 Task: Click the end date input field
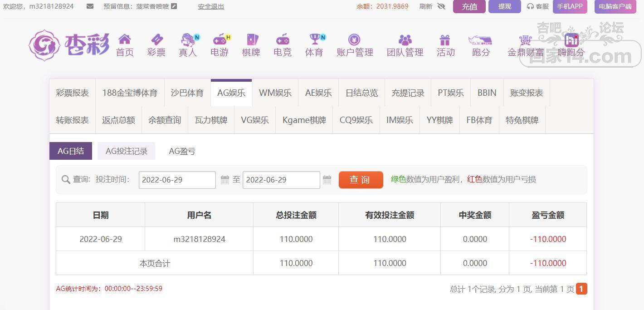281,180
